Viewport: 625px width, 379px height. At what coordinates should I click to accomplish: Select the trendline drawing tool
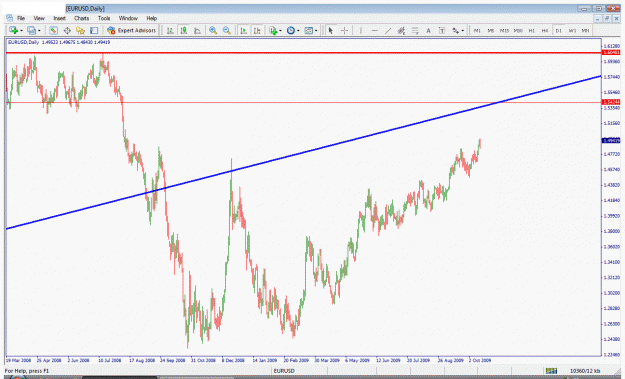tap(388, 30)
